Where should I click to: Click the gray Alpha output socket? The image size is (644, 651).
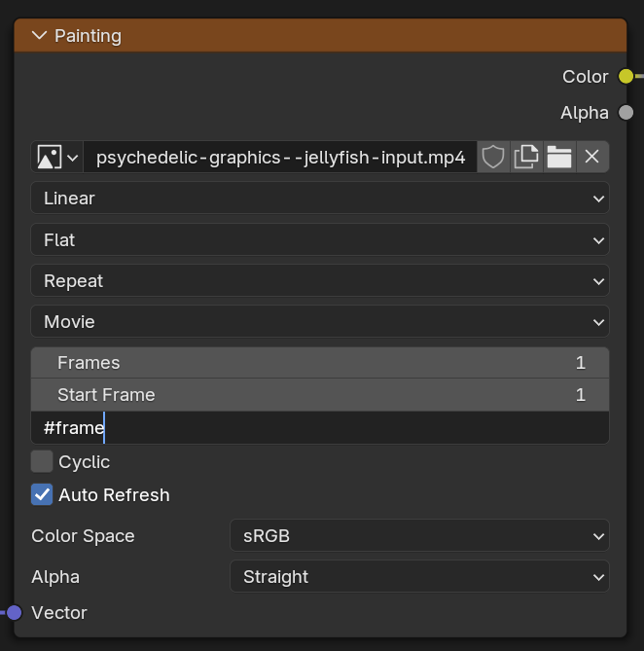click(626, 113)
